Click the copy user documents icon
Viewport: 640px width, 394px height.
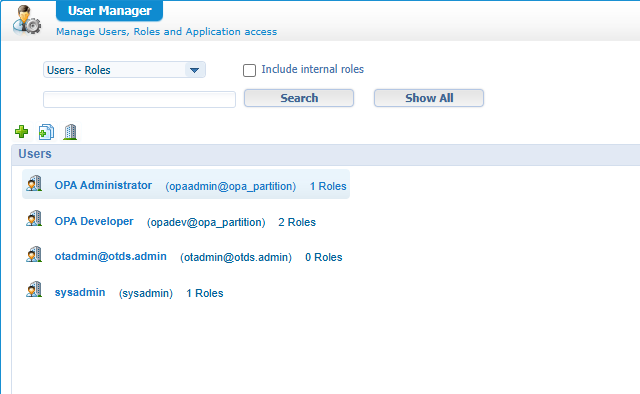46,132
